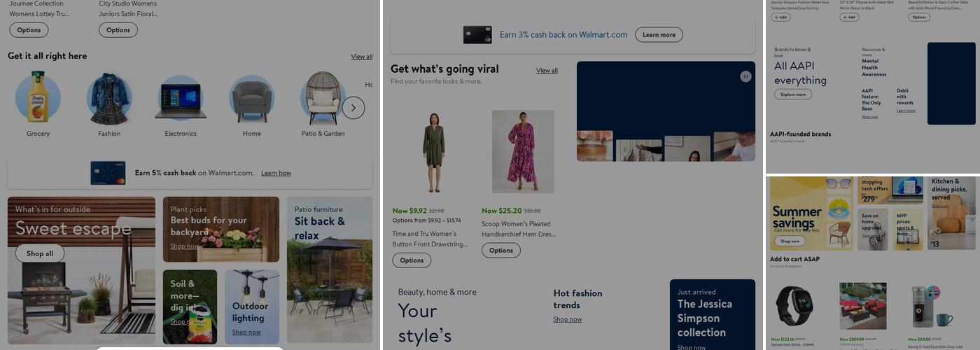The image size is (980, 350).
Task: Open Options for Scoop Pleated Hem dress
Action: tap(501, 250)
